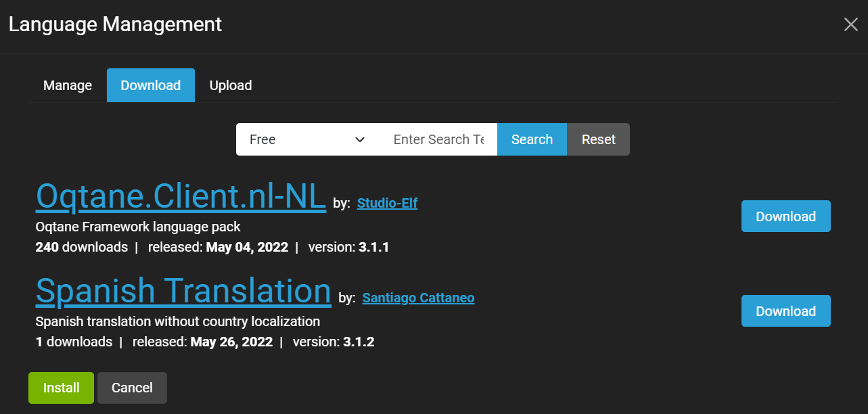The width and height of the screenshot is (868, 414).
Task: Visit the Santiago Cattaneo author link
Action: coord(418,298)
